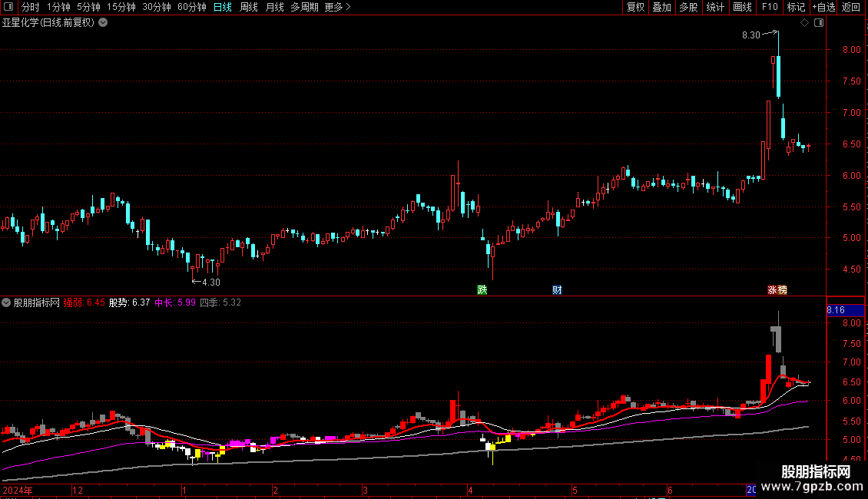Viewport: 868px width, 499px height.
Task: Expand the 更多 periods menu
Action: pos(338,7)
